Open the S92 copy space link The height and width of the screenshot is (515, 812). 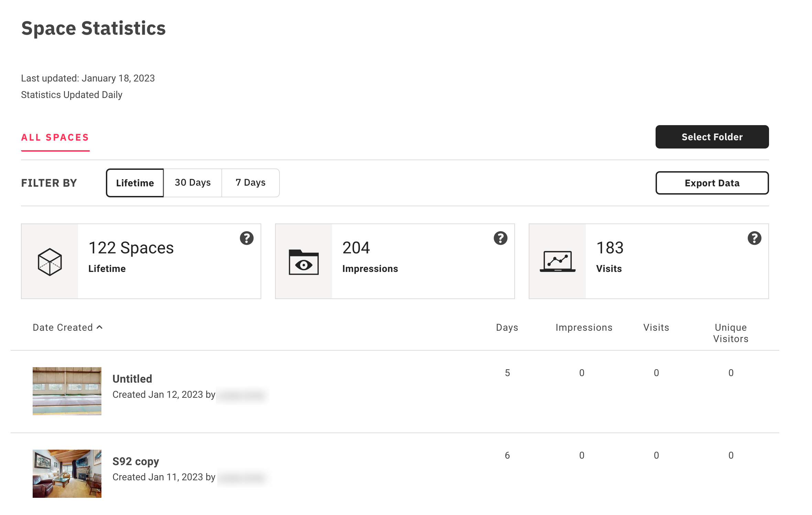(135, 461)
